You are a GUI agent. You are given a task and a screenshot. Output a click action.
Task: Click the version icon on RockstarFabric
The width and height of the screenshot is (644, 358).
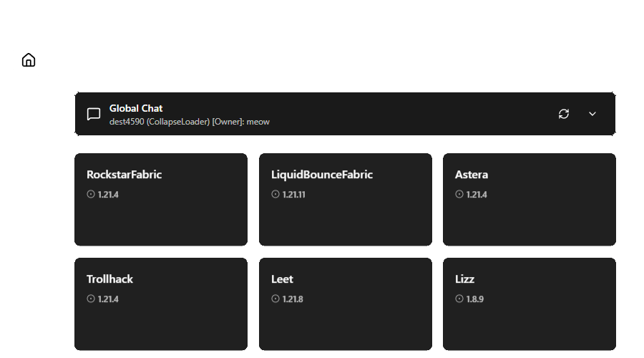pos(91,194)
